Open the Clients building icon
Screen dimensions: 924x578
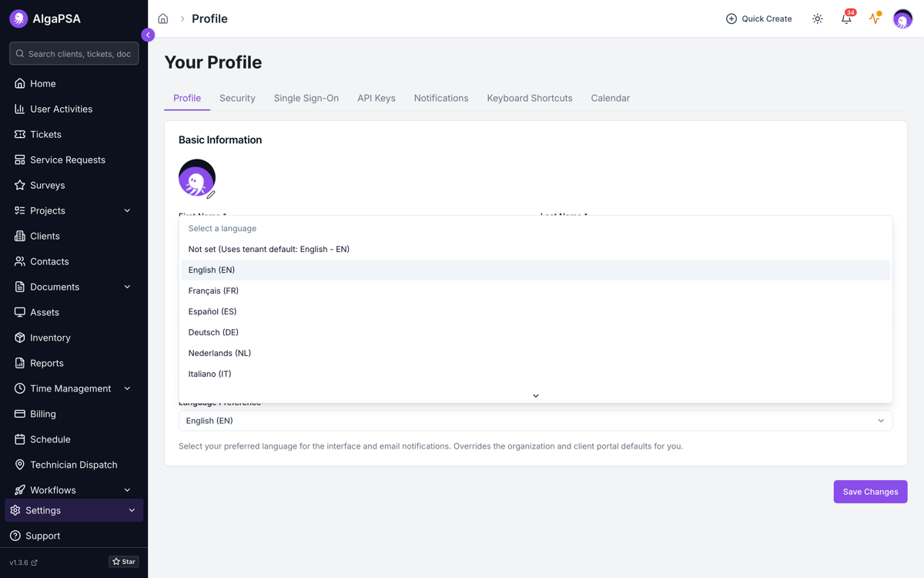tap(20, 236)
